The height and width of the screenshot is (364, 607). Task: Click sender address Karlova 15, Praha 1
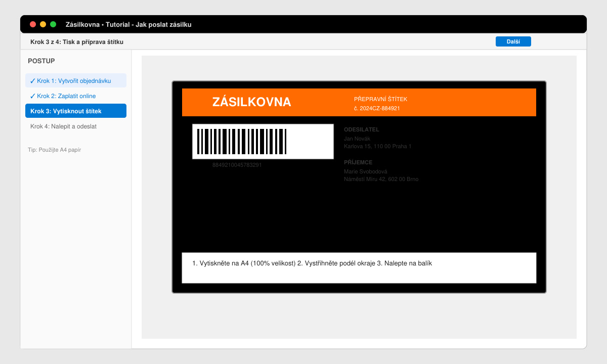point(378,146)
